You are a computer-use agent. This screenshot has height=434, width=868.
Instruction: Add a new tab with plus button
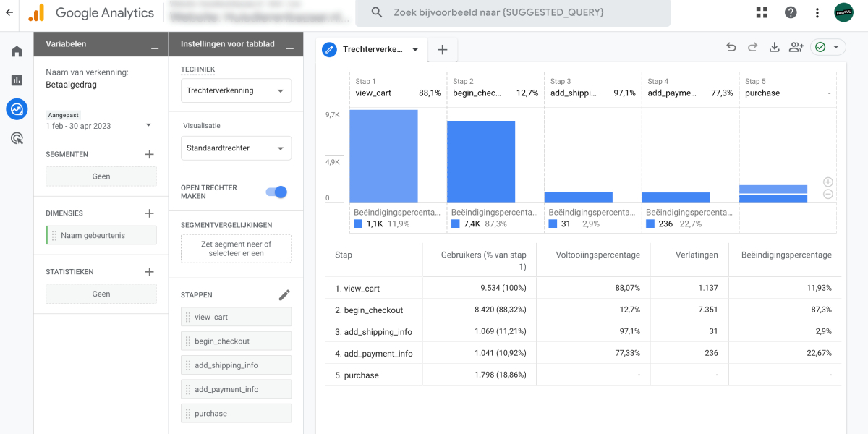pyautogui.click(x=443, y=50)
